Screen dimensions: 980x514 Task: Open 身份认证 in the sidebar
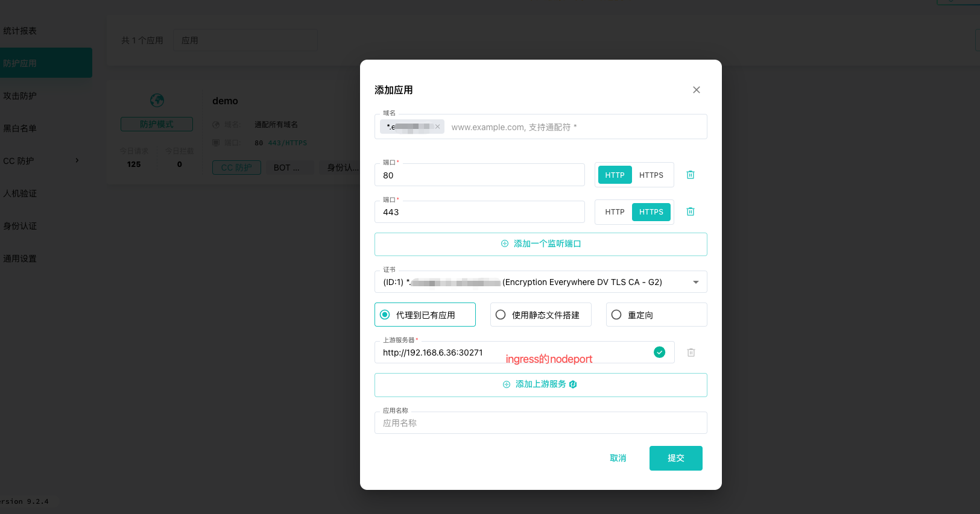[20, 226]
